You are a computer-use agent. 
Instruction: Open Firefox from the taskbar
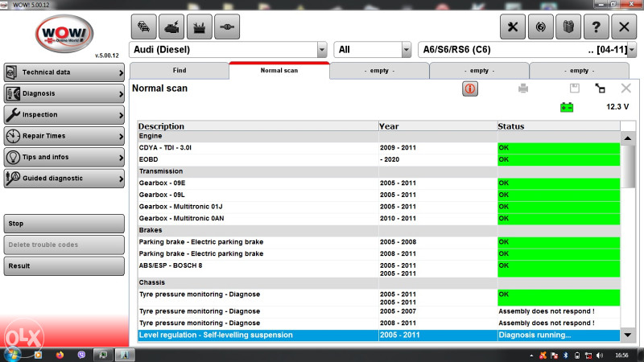[60, 355]
